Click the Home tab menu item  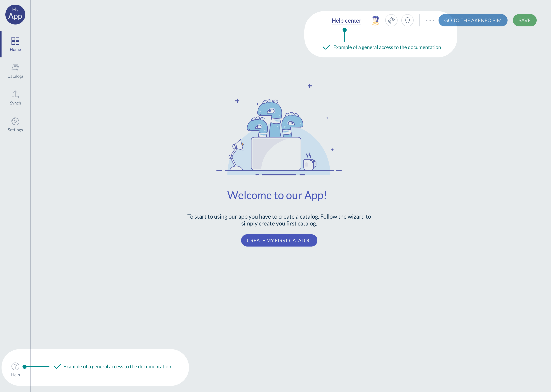pyautogui.click(x=15, y=44)
